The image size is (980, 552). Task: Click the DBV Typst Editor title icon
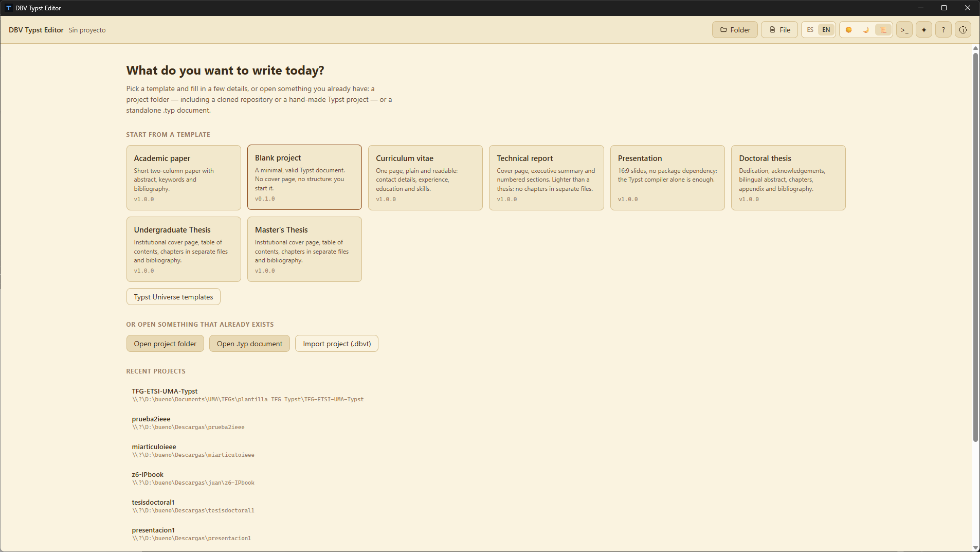coord(8,8)
